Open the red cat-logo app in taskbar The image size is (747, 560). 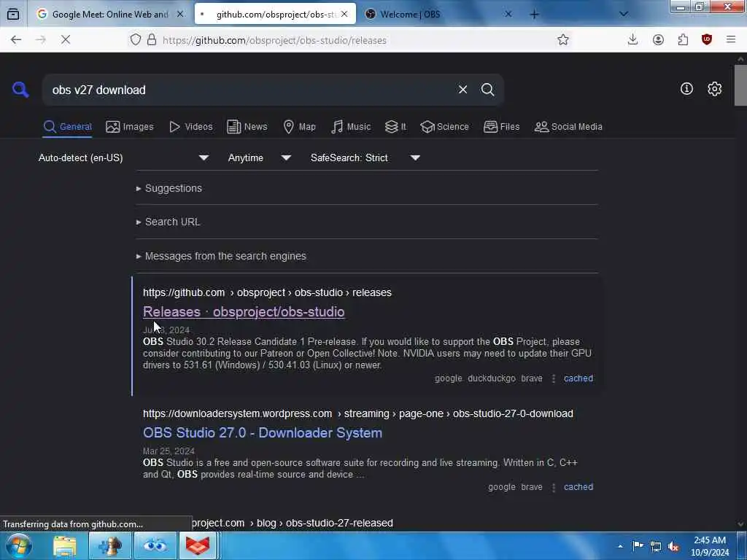click(198, 545)
